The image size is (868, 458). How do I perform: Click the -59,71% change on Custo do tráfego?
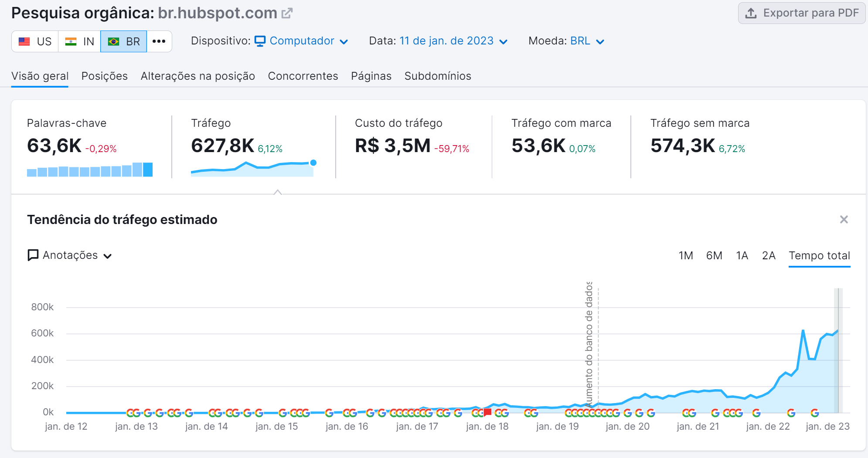click(452, 149)
